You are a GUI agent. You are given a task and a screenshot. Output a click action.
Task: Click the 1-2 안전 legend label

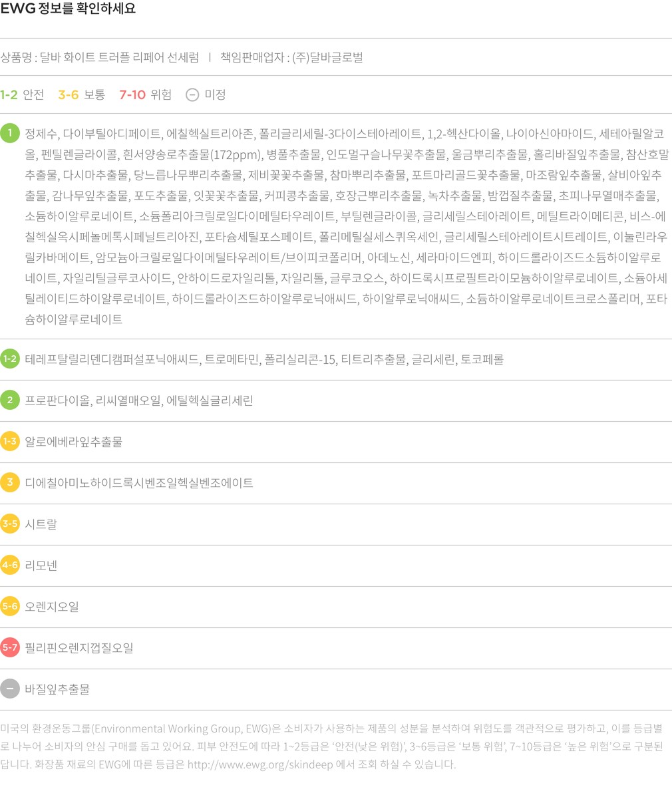pos(22,95)
